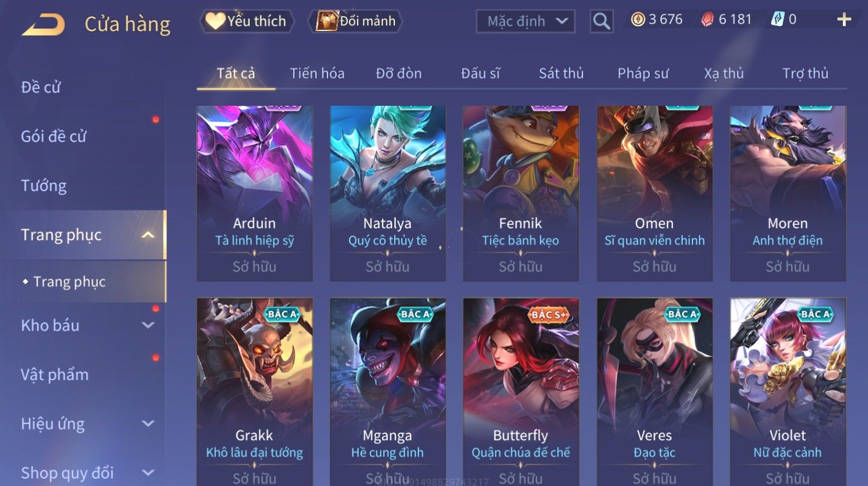Expand the Shop quy đổi section

click(x=148, y=473)
